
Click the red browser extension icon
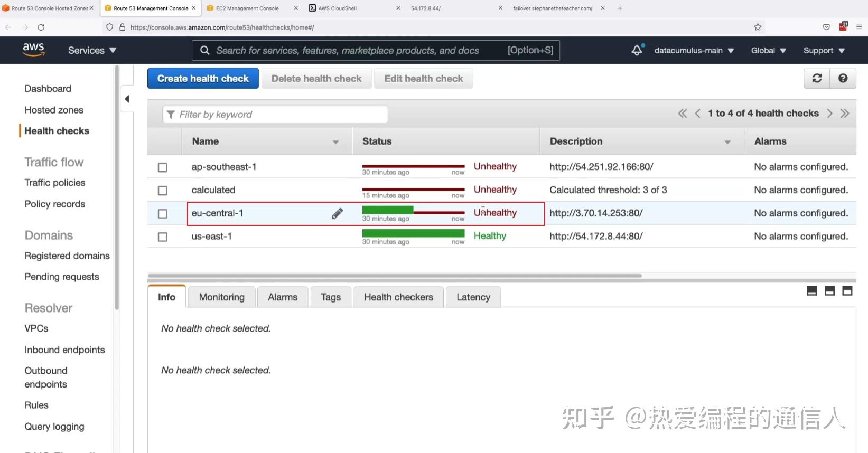pos(843,26)
